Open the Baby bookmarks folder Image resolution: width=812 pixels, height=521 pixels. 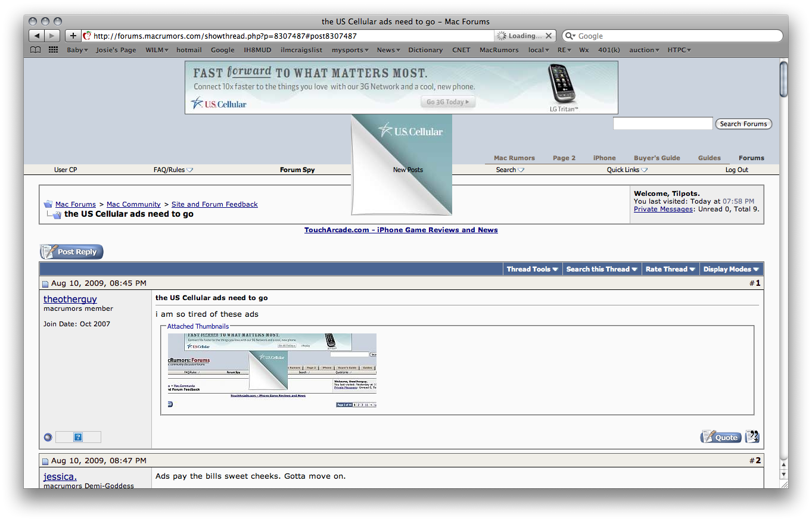coord(77,50)
